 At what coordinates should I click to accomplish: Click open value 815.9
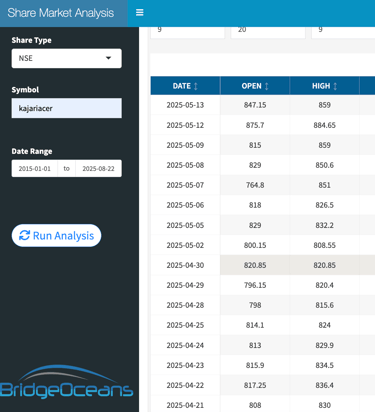point(255,365)
